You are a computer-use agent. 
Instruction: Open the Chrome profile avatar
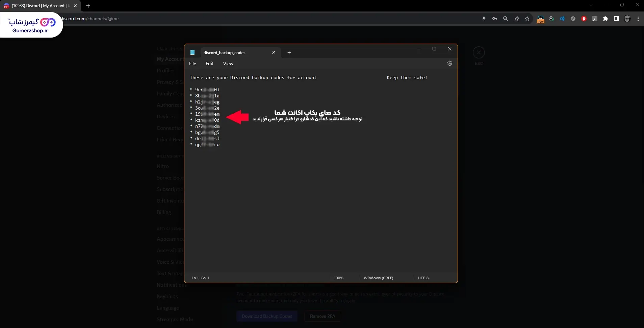click(627, 19)
